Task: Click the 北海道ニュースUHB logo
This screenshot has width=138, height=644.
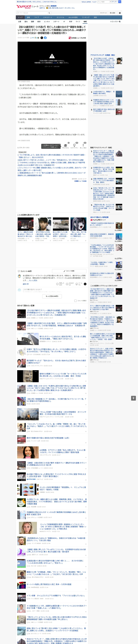Action: (77, 38)
